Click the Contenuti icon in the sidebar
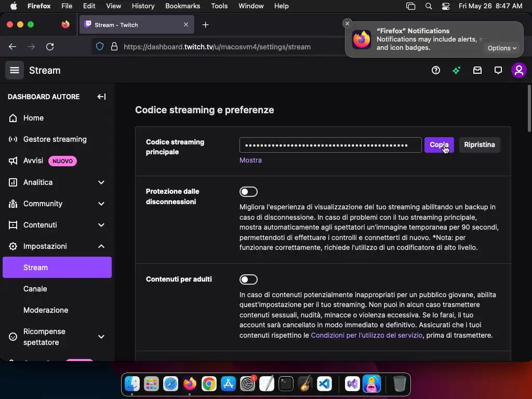This screenshot has height=399, width=532. point(13,225)
